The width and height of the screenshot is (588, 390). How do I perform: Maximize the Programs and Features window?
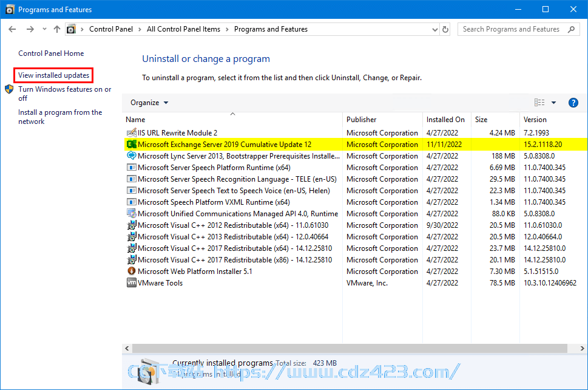546,9
